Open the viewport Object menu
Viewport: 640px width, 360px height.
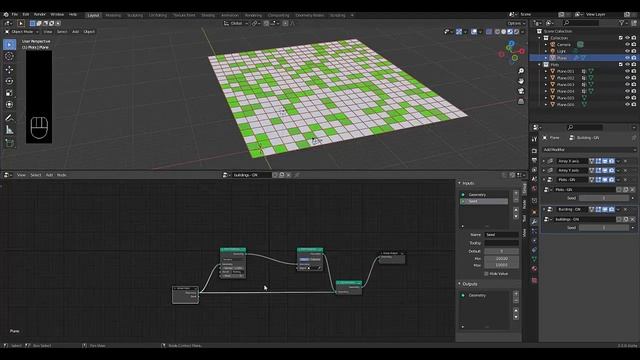point(89,31)
